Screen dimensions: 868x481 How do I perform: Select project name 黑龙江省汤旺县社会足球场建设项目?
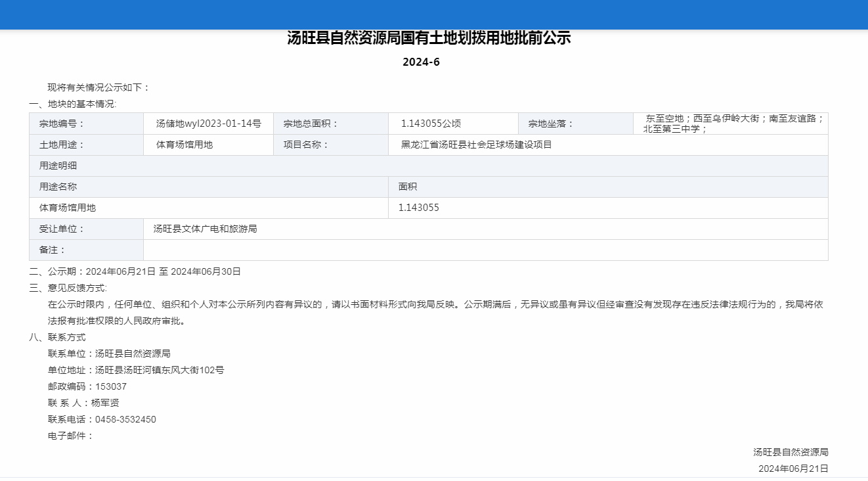(477, 145)
